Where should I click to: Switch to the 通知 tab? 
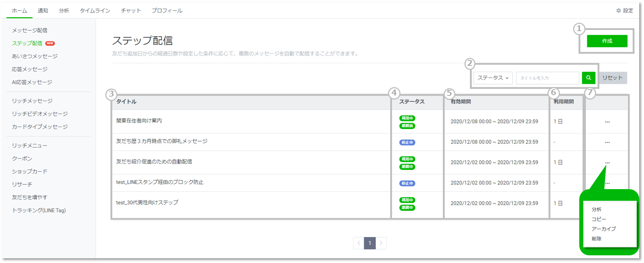pos(43,11)
